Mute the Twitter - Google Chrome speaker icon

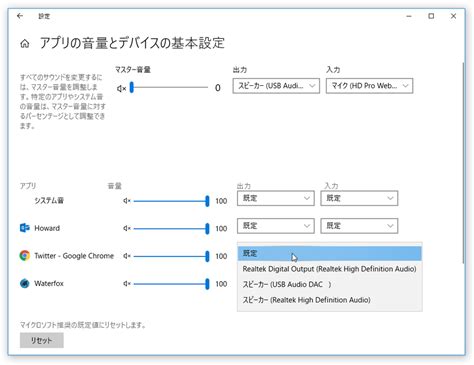click(x=127, y=256)
